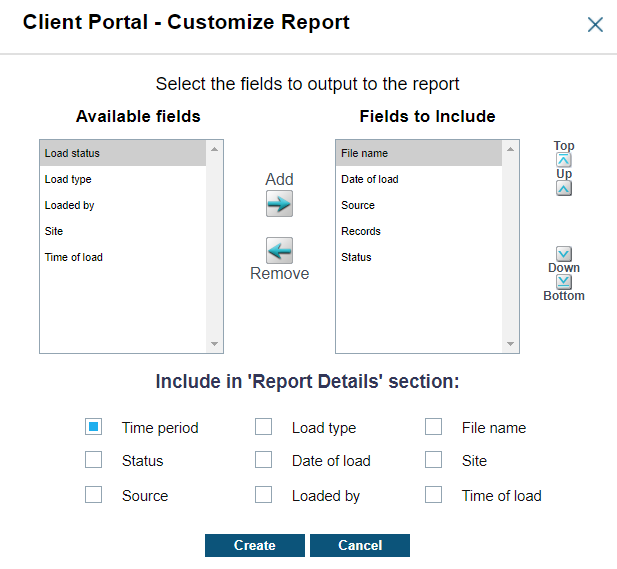Click the Create button
Image resolution: width=617 pixels, height=569 pixels.
[x=254, y=545]
